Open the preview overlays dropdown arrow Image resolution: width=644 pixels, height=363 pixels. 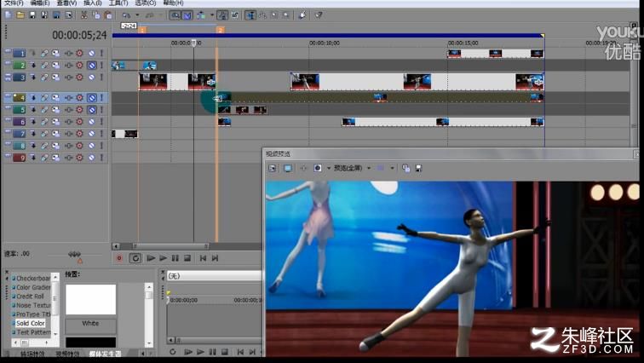[392, 169]
